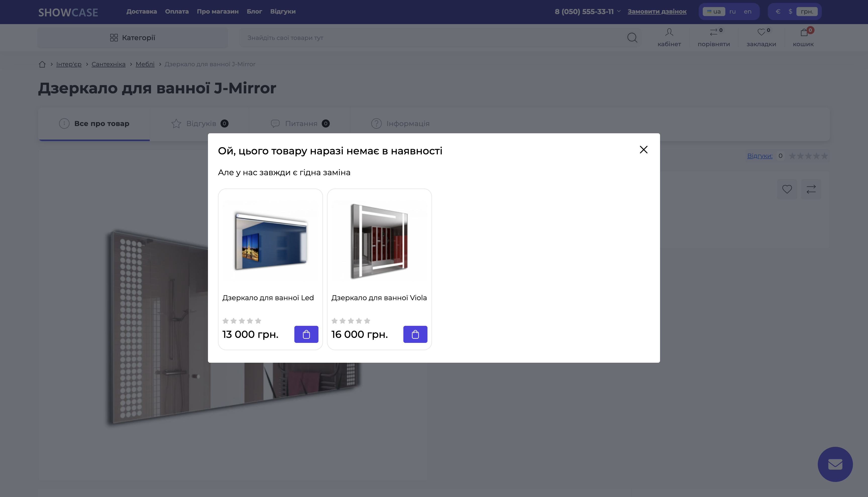Open Блог from top navigation
The image size is (868, 497).
tap(254, 11)
